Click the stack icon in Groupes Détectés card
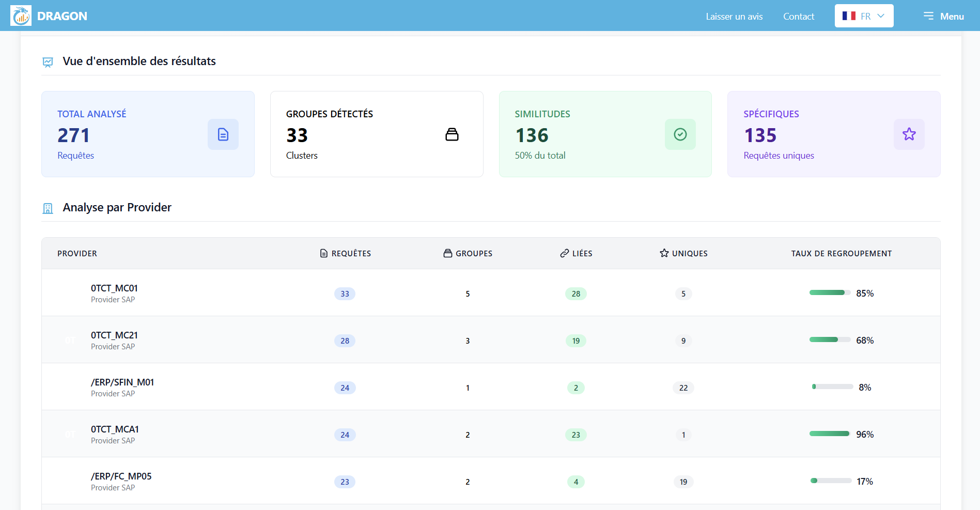The image size is (980, 510). [452, 134]
